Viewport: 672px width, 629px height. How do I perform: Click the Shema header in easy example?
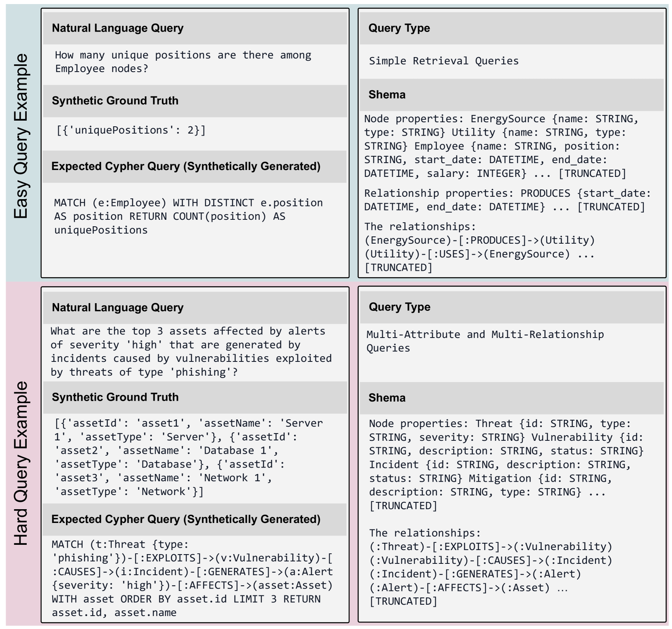(x=387, y=94)
